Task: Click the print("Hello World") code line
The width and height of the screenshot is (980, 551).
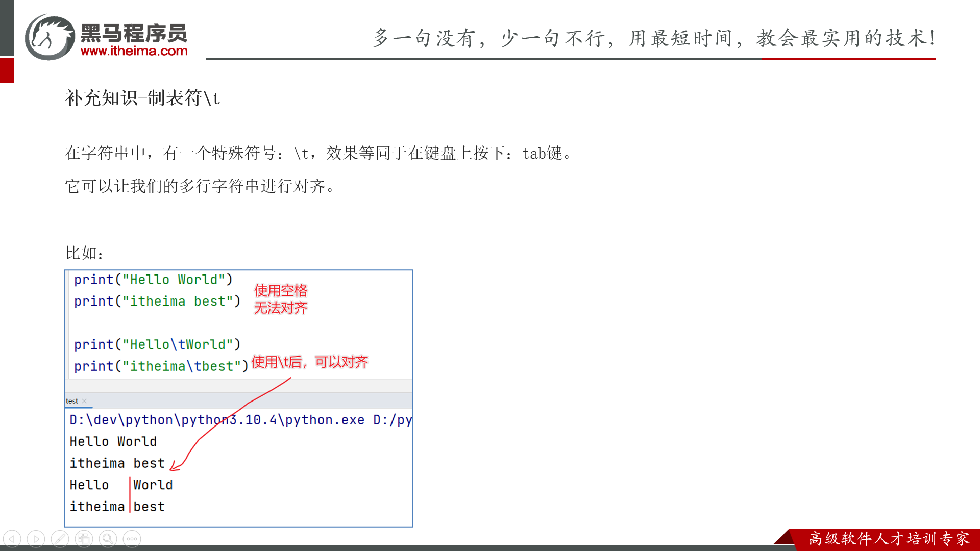Action: pos(153,280)
